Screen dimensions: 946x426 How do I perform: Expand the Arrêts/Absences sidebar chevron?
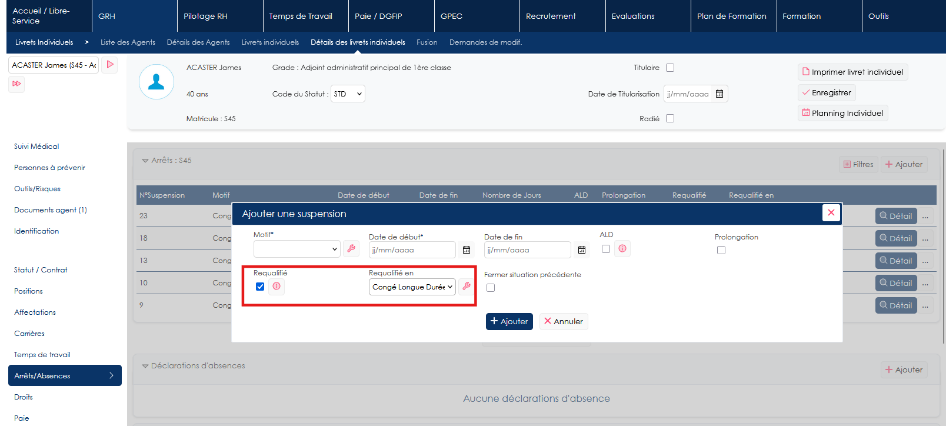tap(112, 375)
